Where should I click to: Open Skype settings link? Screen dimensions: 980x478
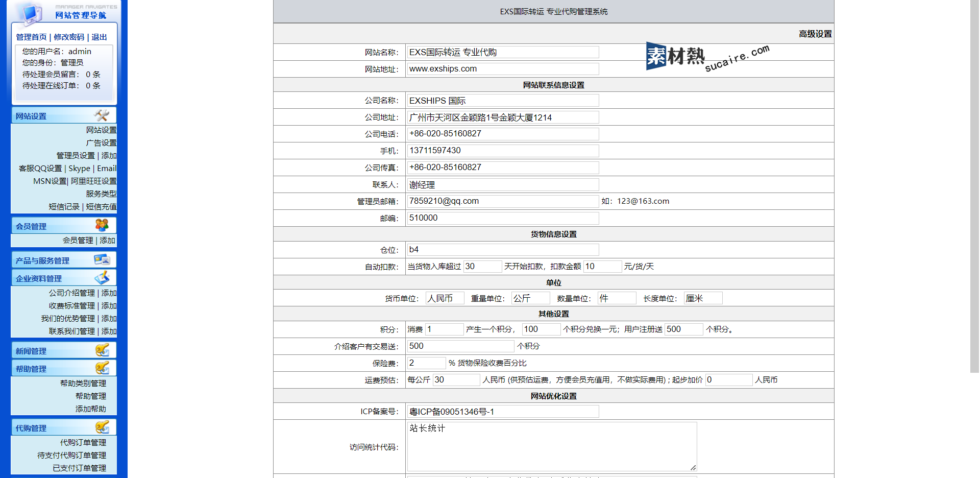tap(79, 168)
